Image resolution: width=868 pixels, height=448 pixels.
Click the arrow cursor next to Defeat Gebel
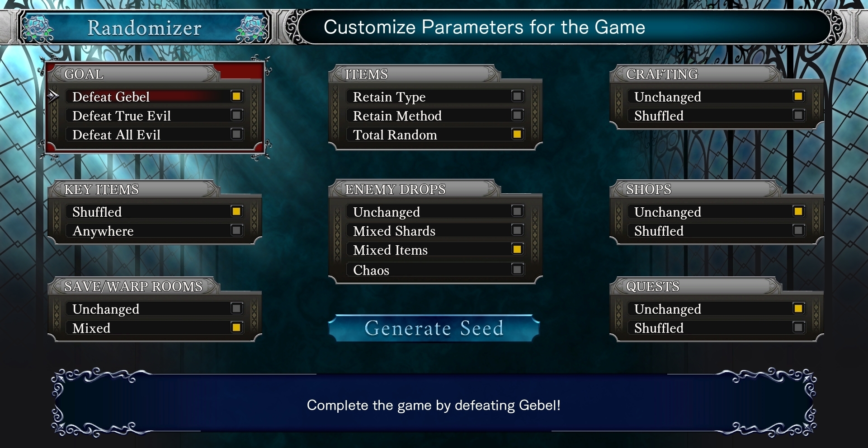53,96
